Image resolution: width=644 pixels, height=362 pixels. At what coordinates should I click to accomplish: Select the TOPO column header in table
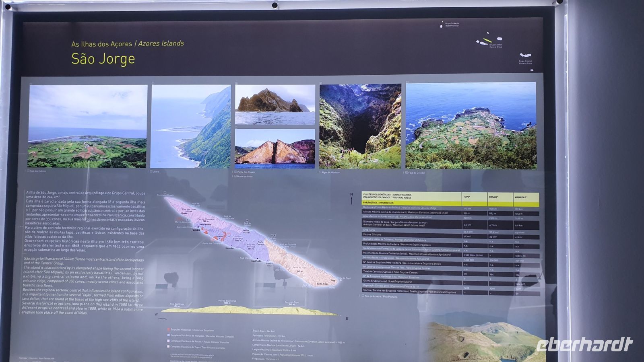(x=474, y=197)
